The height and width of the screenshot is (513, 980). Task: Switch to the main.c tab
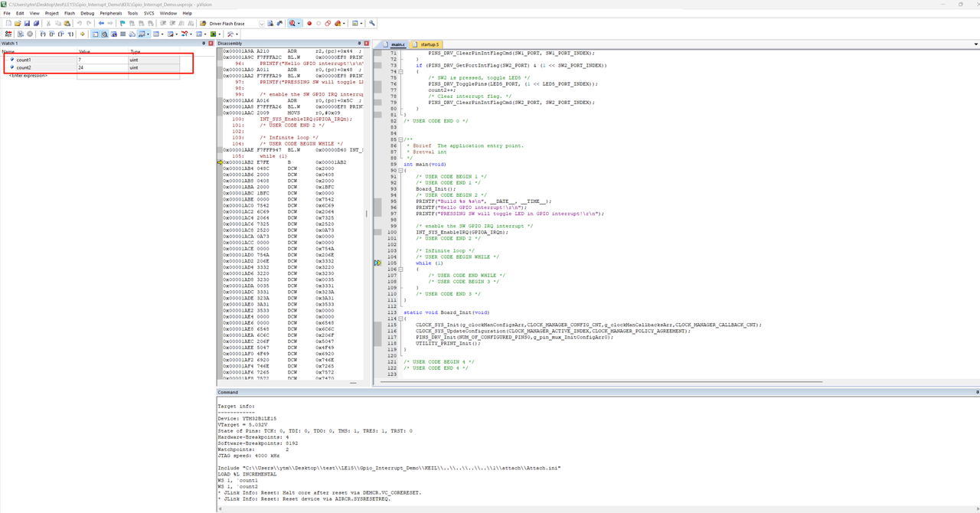tap(396, 44)
